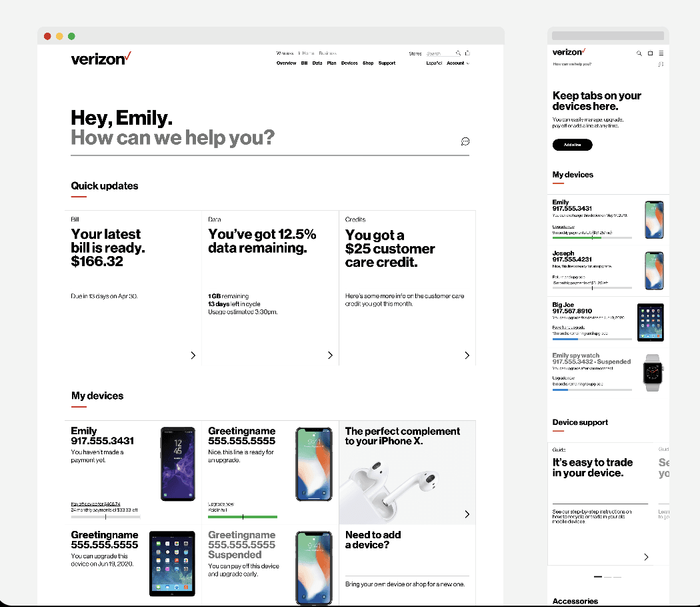Click Upgrade now link under Emily in mobile view
Screen dimensions: 700x607
(563, 227)
